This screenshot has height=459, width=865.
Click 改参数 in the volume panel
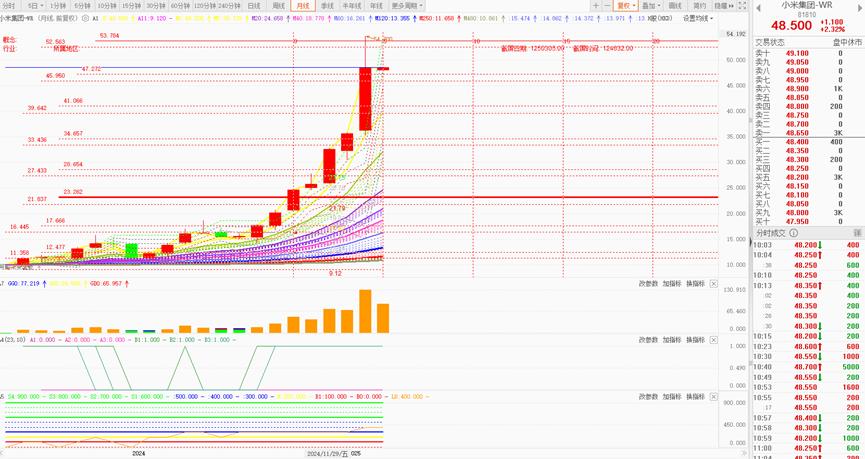coord(649,283)
